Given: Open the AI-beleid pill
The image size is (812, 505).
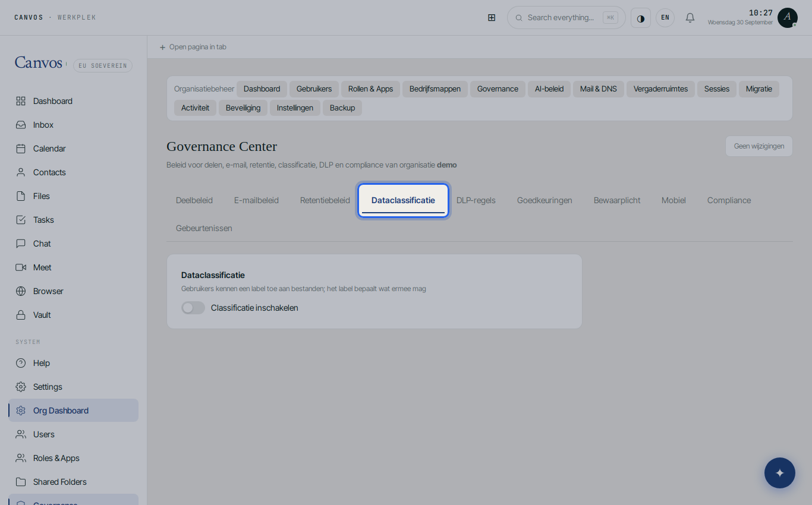Looking at the screenshot, I should point(549,89).
